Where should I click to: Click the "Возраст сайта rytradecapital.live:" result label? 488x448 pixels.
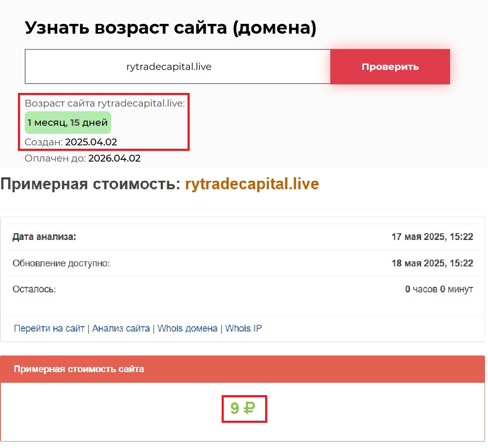pyautogui.click(x=105, y=104)
